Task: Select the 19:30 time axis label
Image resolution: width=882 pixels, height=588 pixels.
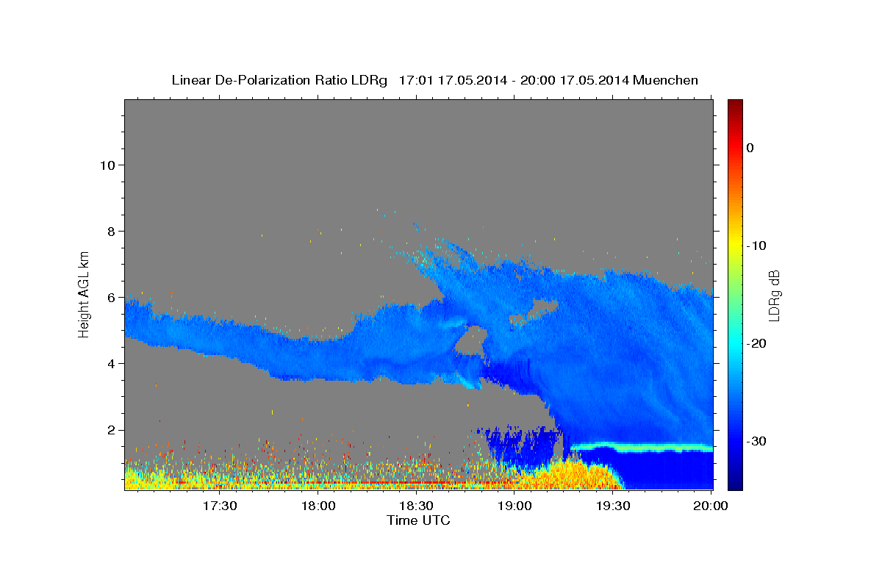Action: point(613,506)
